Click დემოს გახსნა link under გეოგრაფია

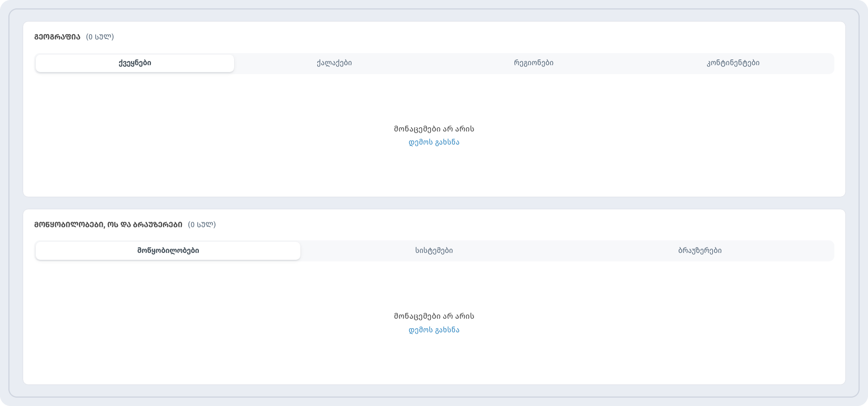(434, 143)
